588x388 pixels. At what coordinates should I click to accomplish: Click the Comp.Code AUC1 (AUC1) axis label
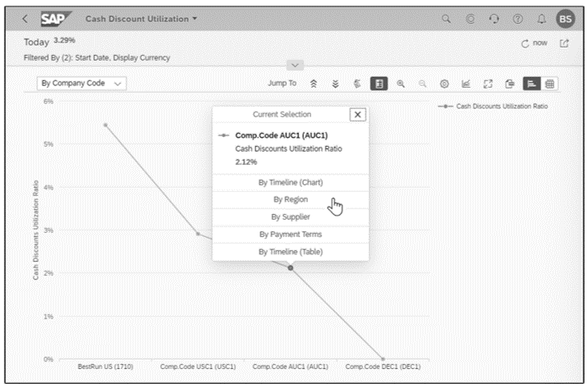(290, 367)
